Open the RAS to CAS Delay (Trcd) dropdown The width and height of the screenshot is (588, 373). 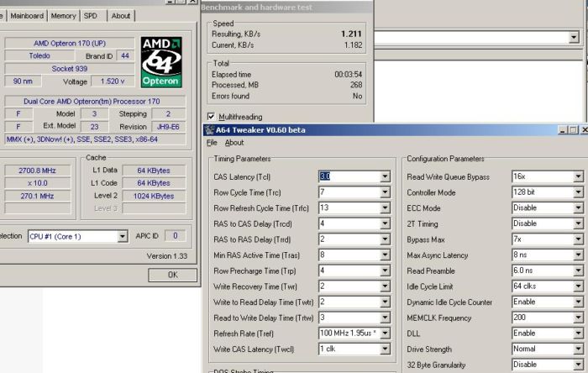tap(385, 223)
